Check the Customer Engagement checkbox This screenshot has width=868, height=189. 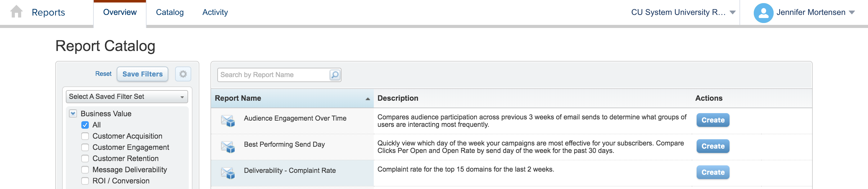[x=85, y=147]
